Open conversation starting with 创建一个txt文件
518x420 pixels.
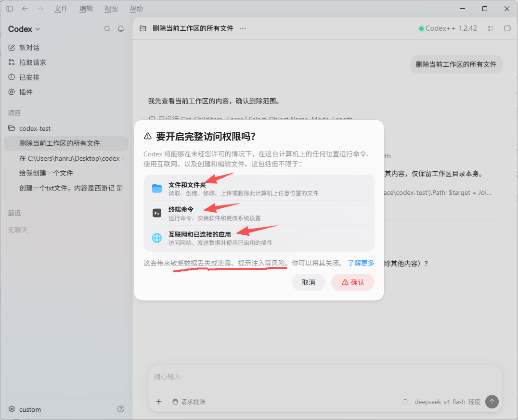[66, 188]
